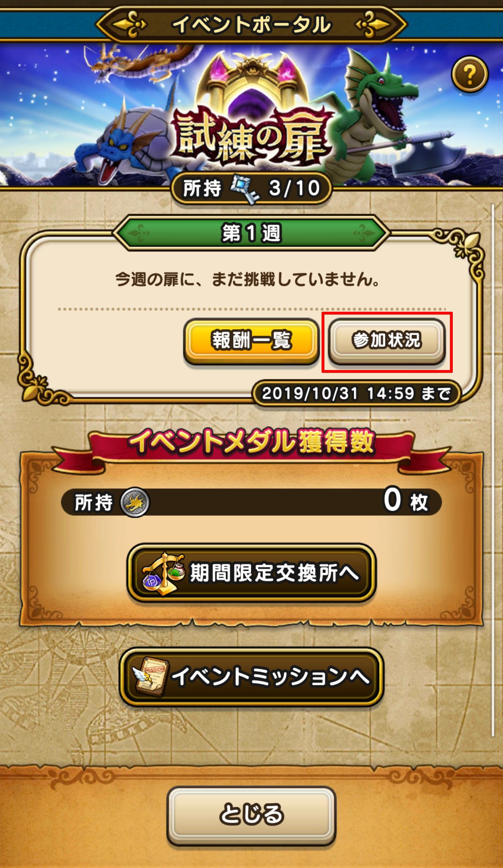Tap the イベントポータル title bar
Viewport: 503px width, 868px height.
point(251,24)
